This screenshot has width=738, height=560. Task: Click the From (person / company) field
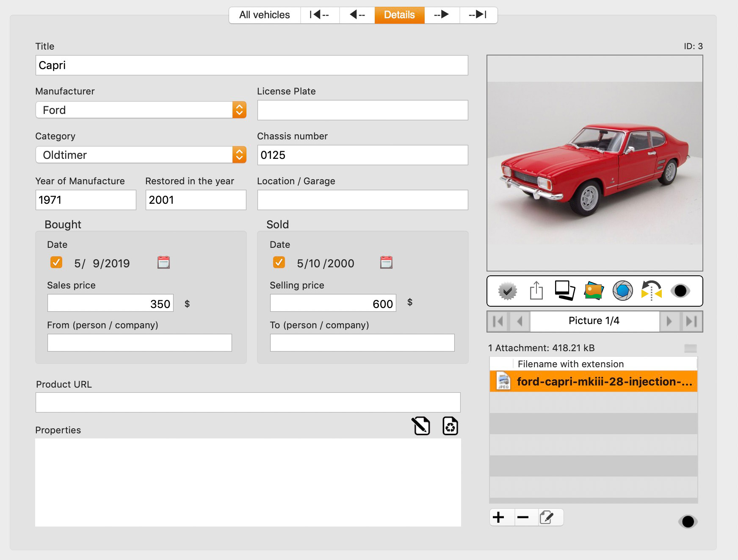(139, 343)
